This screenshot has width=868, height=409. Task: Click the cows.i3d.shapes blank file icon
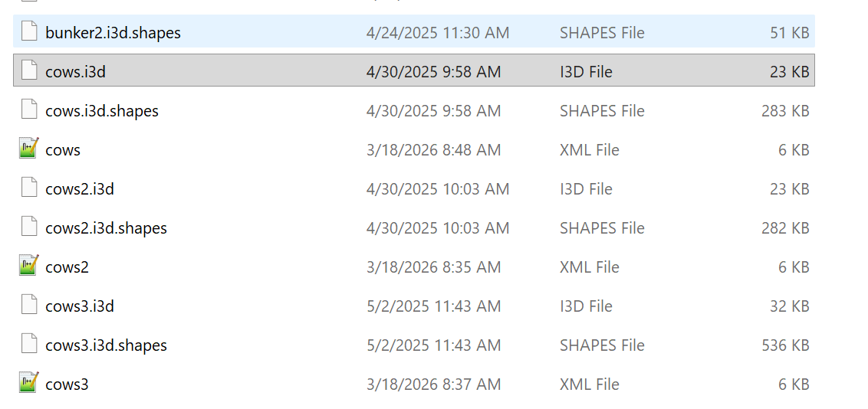29,110
